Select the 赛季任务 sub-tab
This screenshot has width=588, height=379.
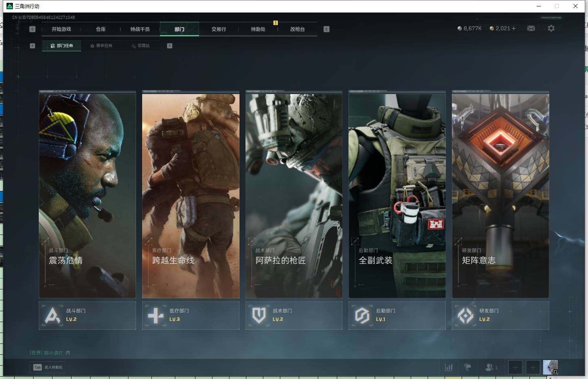[x=101, y=46]
